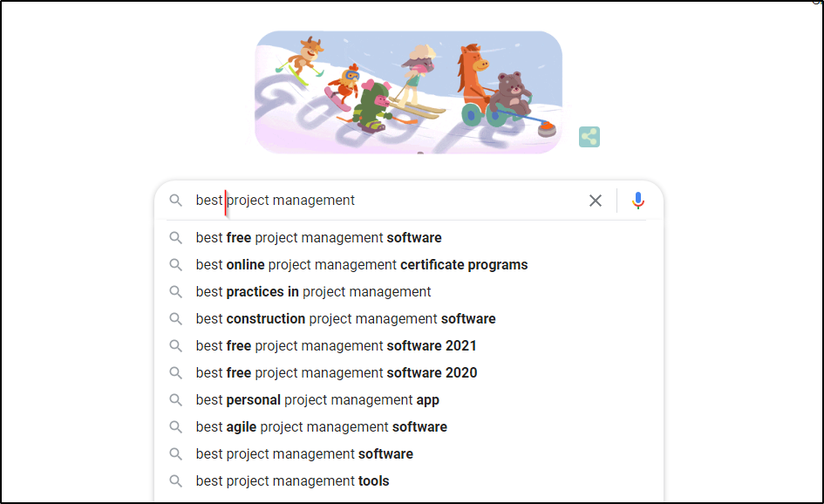Choose 'best free project management software 2020'
Image resolution: width=824 pixels, height=504 pixels.
coord(336,372)
